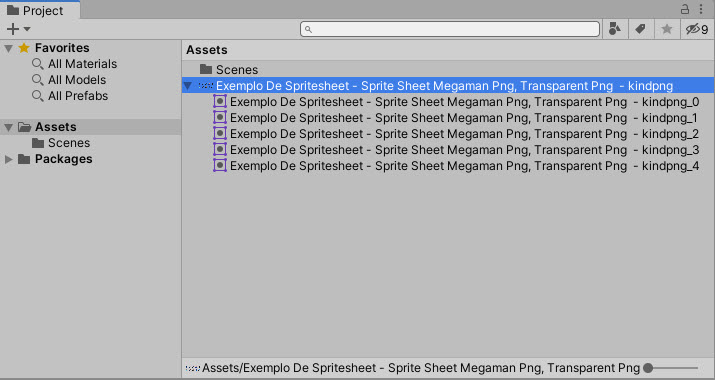Collapse the Assets folder in tree
The image size is (715, 380).
click(8, 127)
